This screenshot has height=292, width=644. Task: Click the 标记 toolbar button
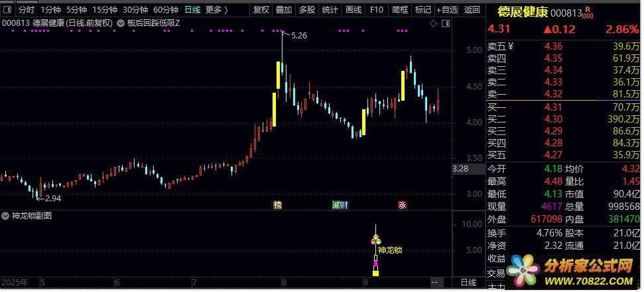tap(422, 10)
